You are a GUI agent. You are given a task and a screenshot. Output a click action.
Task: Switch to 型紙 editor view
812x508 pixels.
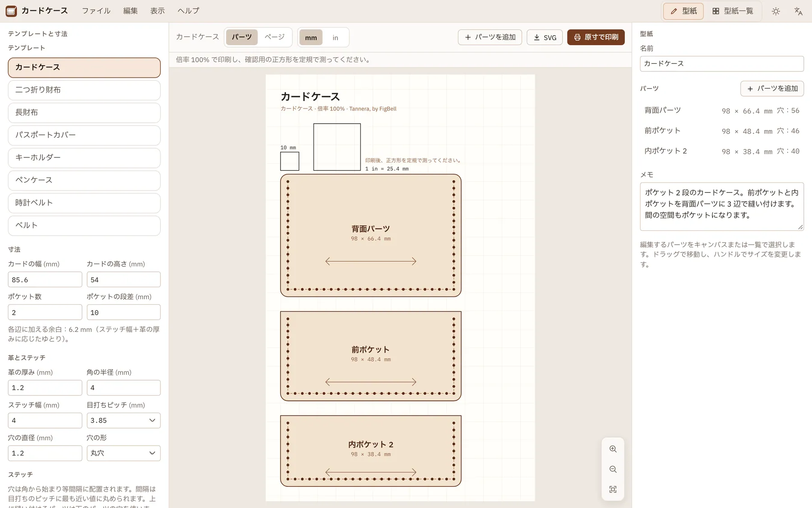pos(683,11)
